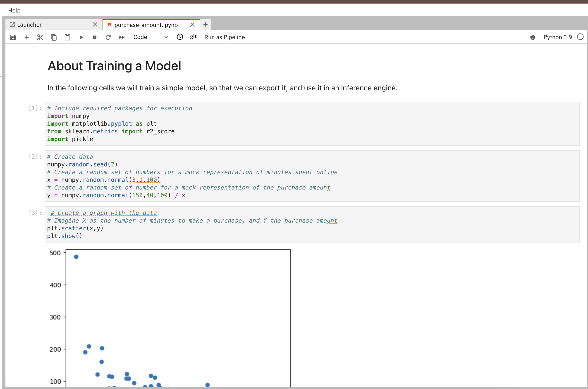This screenshot has width=588, height=389.
Task: Enable debugger with the bug icon
Action: 533,37
